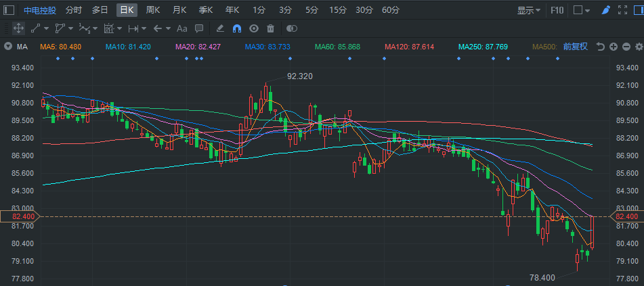The height and width of the screenshot is (286, 644).
Task: Open the window layout square dropdown
Action: pos(582,10)
